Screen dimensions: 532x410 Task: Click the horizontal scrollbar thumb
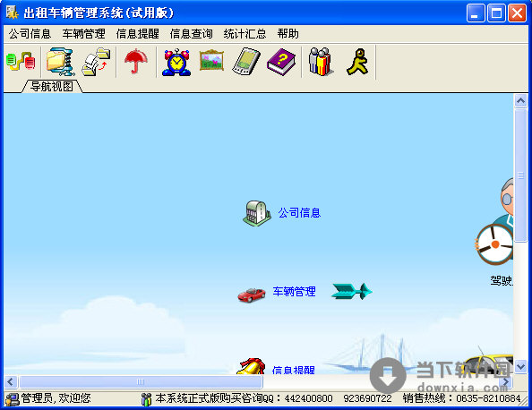141,382
